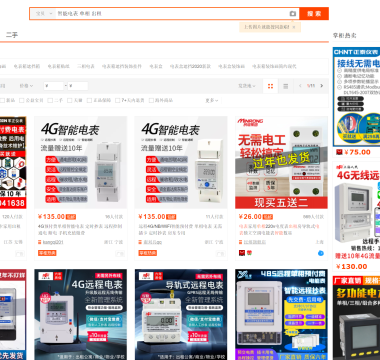The width and height of the screenshot is (380, 360).
Task: Enable the 7+天内退货 checkbox
Action: 117,100
